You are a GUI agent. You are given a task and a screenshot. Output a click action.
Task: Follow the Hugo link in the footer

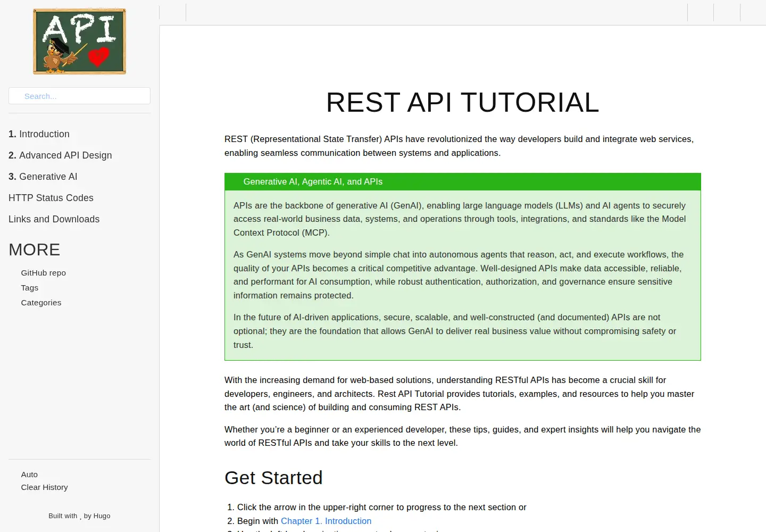coord(102,516)
